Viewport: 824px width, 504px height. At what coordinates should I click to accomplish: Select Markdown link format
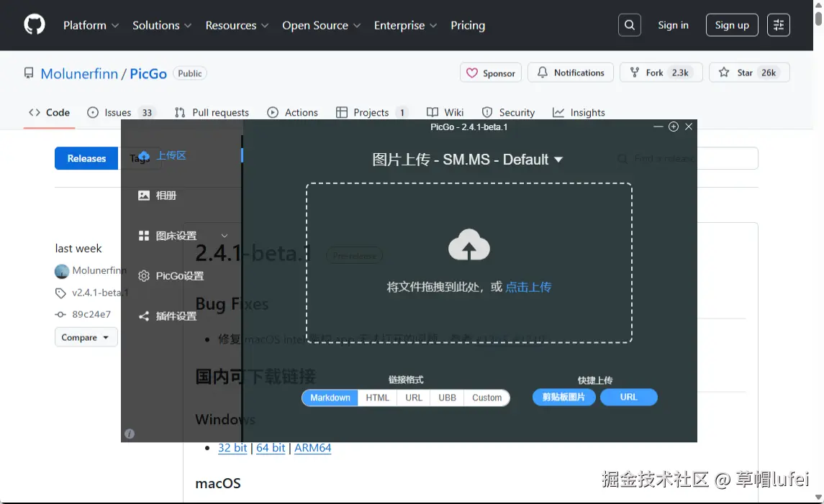pos(330,398)
